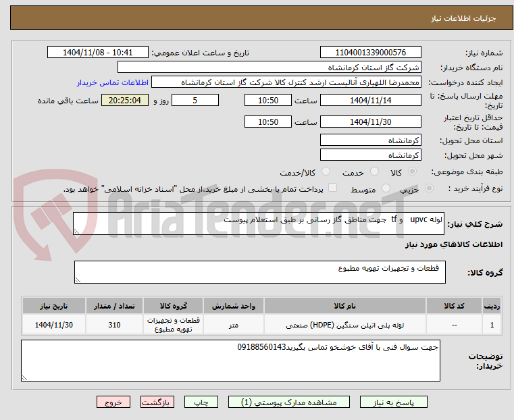Click the استان محل تحویل field
This screenshot has height=420, width=514.
click(370, 140)
